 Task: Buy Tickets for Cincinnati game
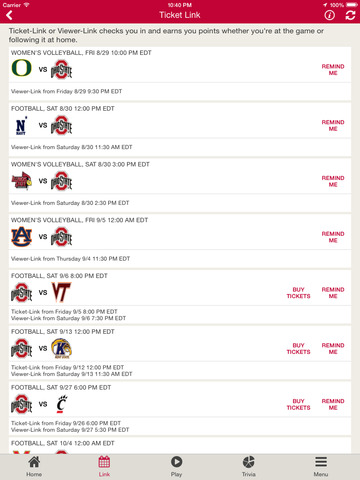click(298, 404)
